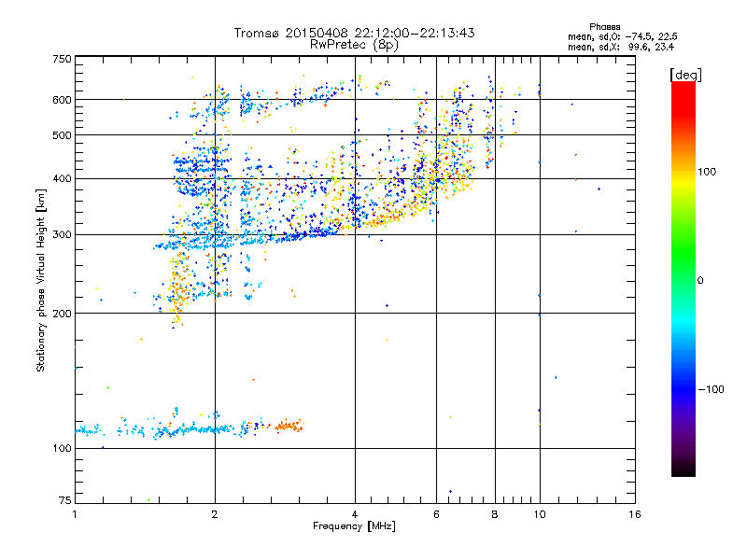The width and height of the screenshot is (747, 560).
Task: Click the 'mean, sd,O: -74.5, 22.5' line
Action: click(x=622, y=36)
